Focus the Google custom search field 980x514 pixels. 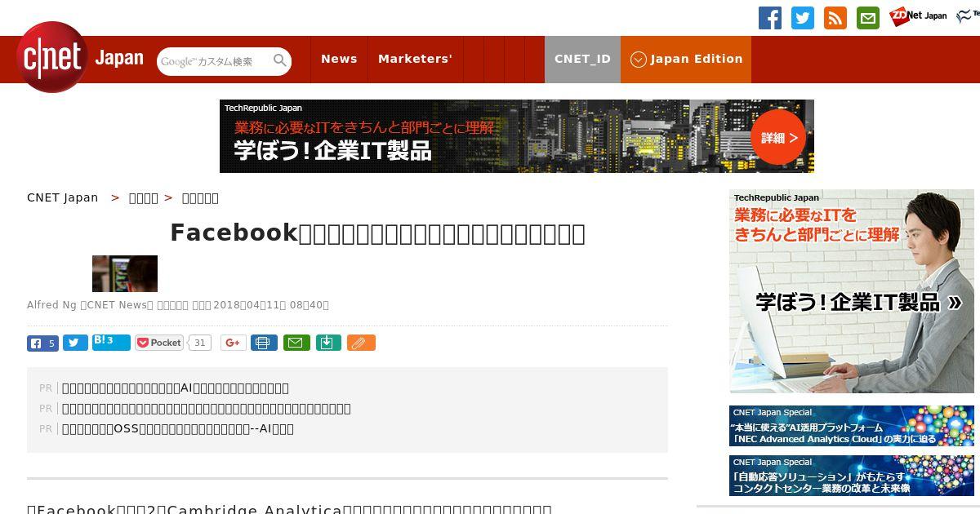[214, 61]
